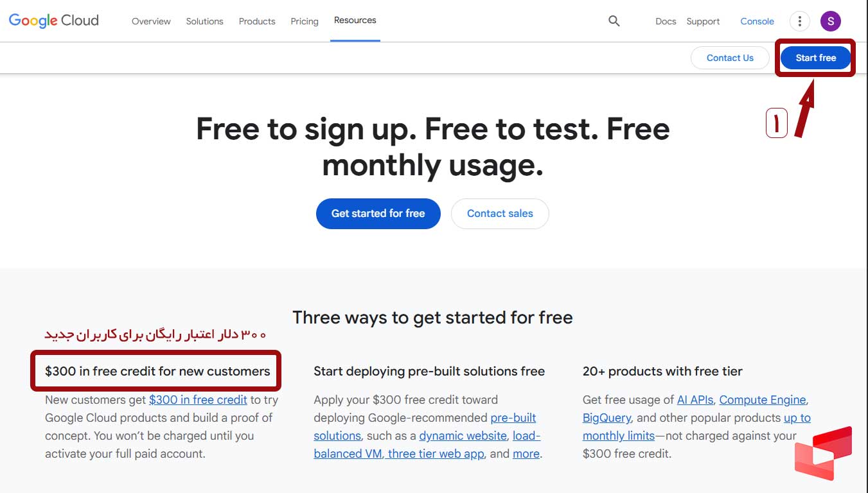Viewport: 868px width, 493px height.
Task: Click the Contact sales button
Action: (x=500, y=214)
